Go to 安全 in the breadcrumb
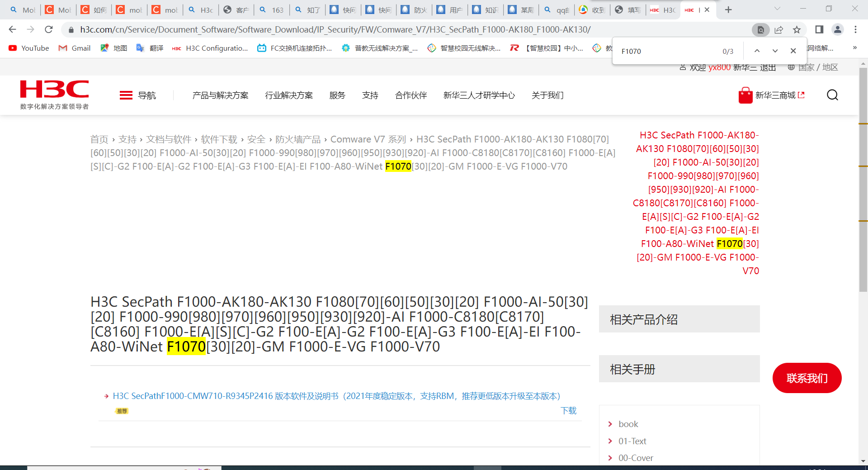This screenshot has width=868, height=470. point(256,139)
